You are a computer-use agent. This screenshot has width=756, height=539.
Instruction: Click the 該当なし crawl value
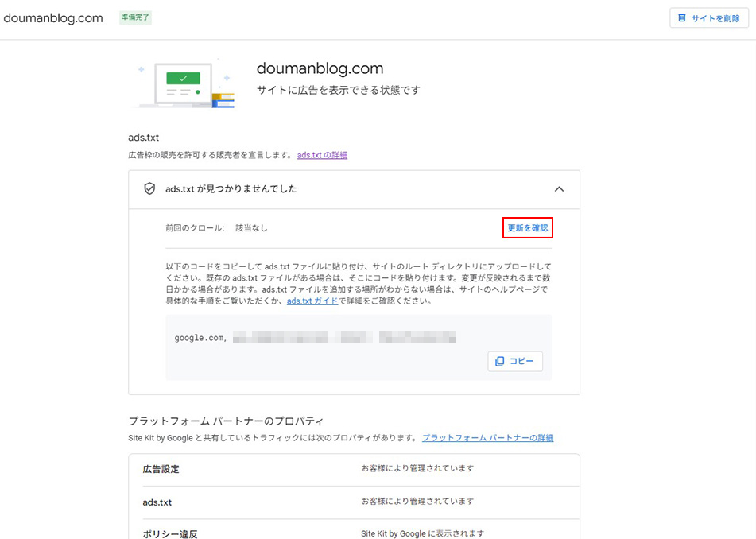click(x=251, y=228)
